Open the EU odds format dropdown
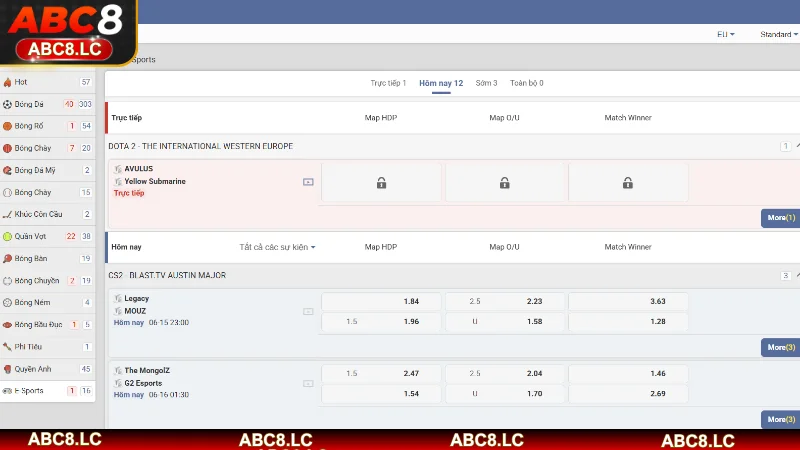The image size is (800, 450). click(726, 34)
